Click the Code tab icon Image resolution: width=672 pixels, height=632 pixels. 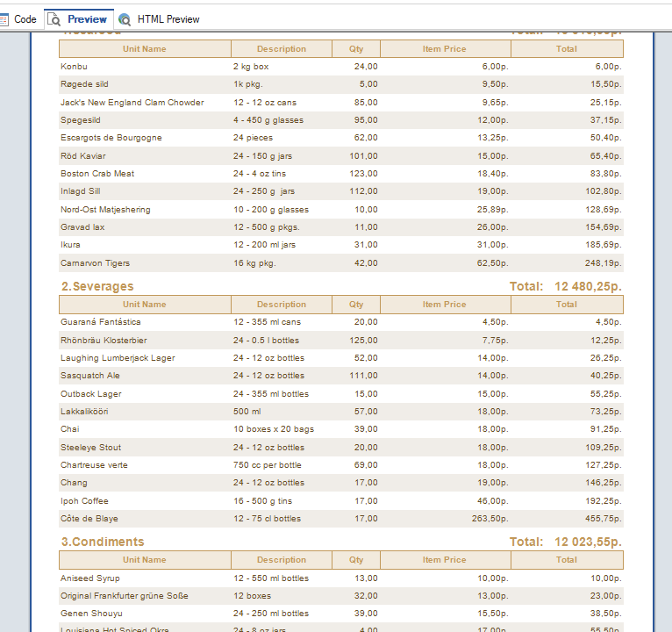(4, 19)
